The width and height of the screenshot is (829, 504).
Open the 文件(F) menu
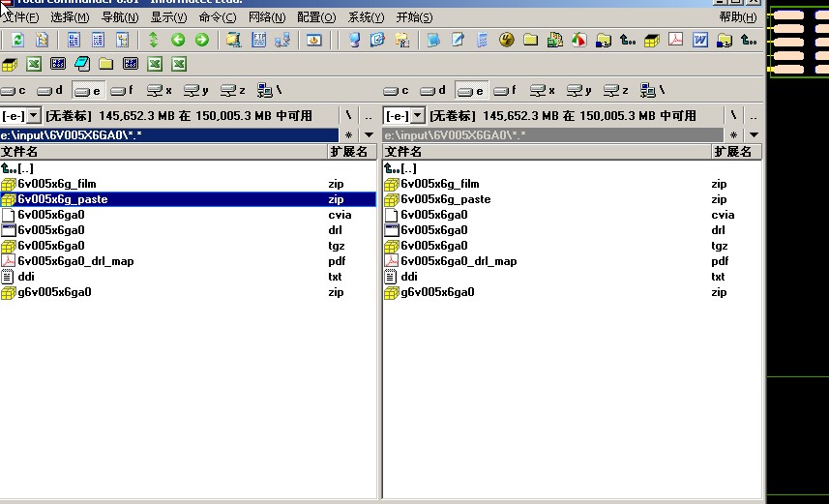[x=20, y=17]
